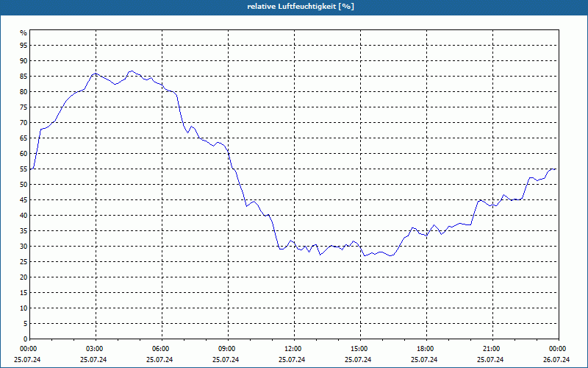Select the 65 humidity axis value

(x=24, y=138)
